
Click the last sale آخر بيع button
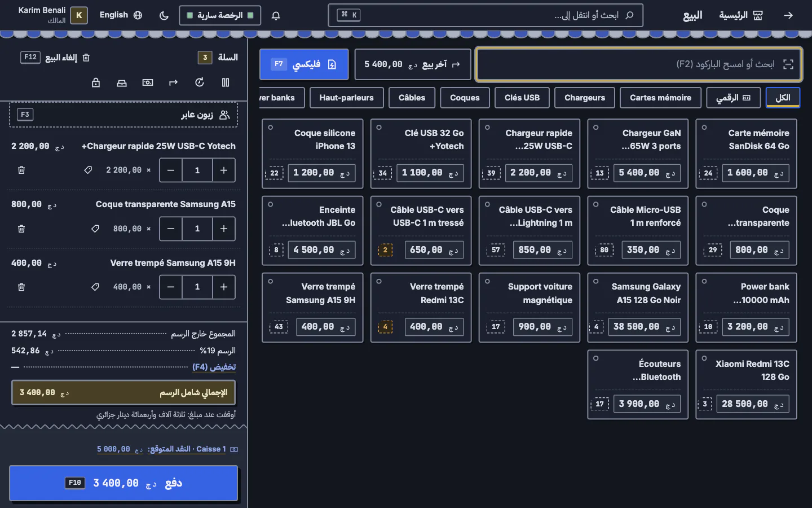point(412,64)
